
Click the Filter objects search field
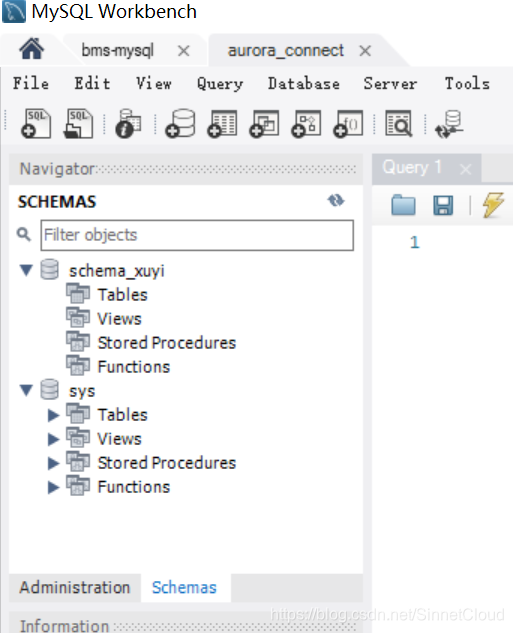(x=197, y=235)
